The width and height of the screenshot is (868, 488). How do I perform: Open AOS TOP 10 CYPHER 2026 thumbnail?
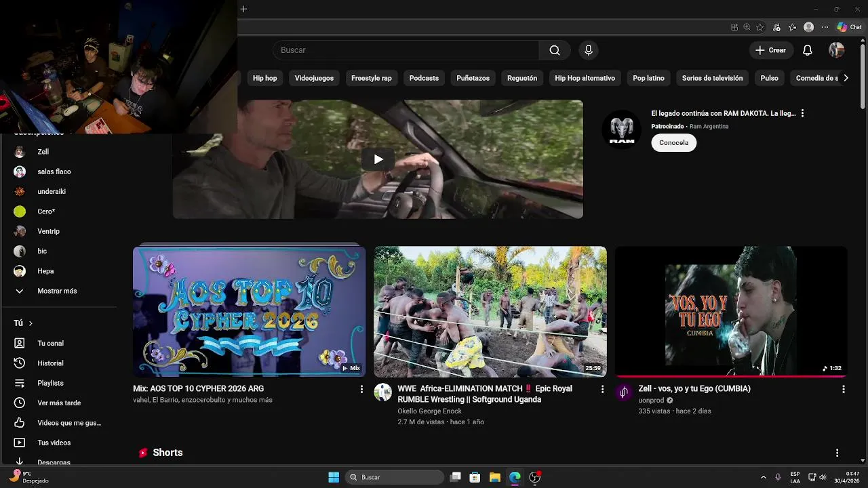249,311
